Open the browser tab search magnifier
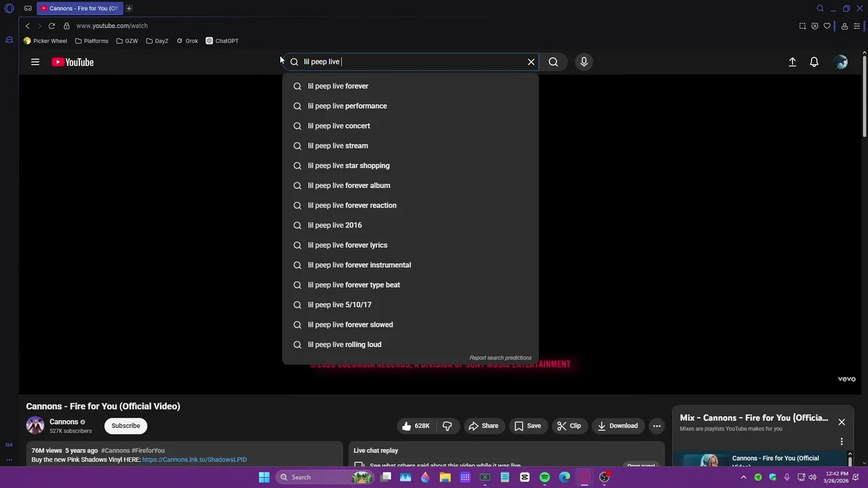 (820, 8)
